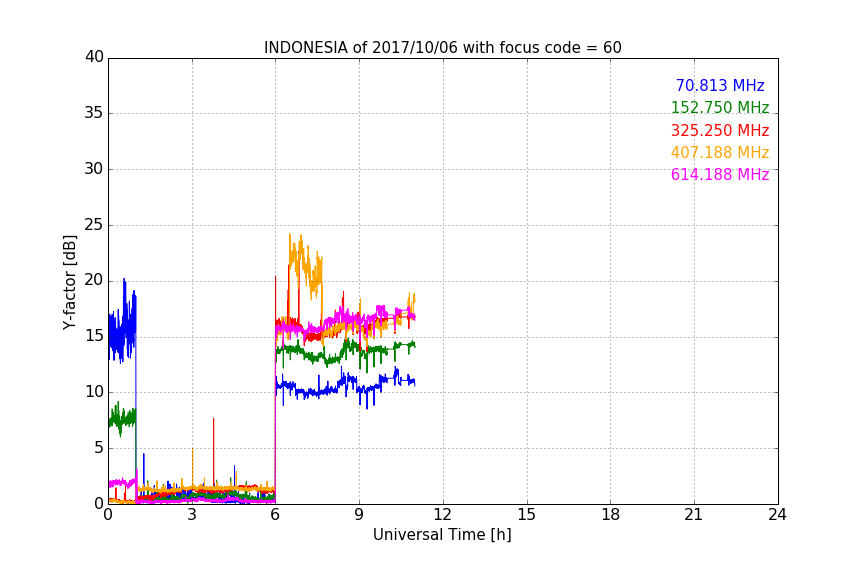Click the plot title mentioning INDONESIA

[442, 48]
